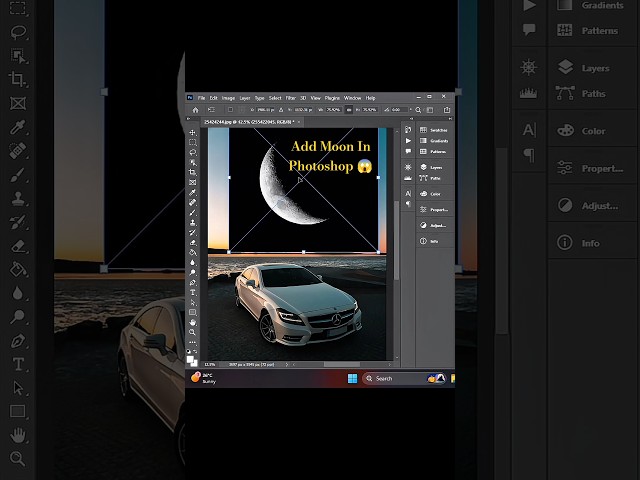Select Spot Healing Brush in centered Photoshop window
This screenshot has width=640, height=480.
coord(193,202)
